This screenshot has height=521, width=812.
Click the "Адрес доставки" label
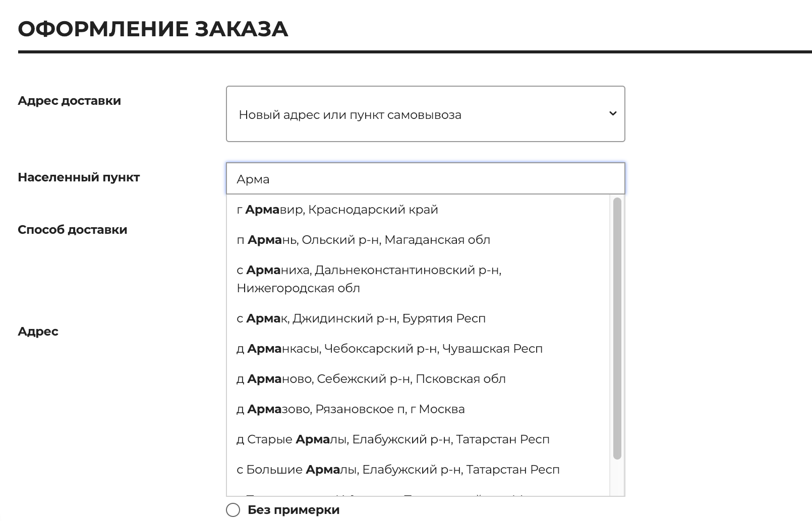pos(70,100)
